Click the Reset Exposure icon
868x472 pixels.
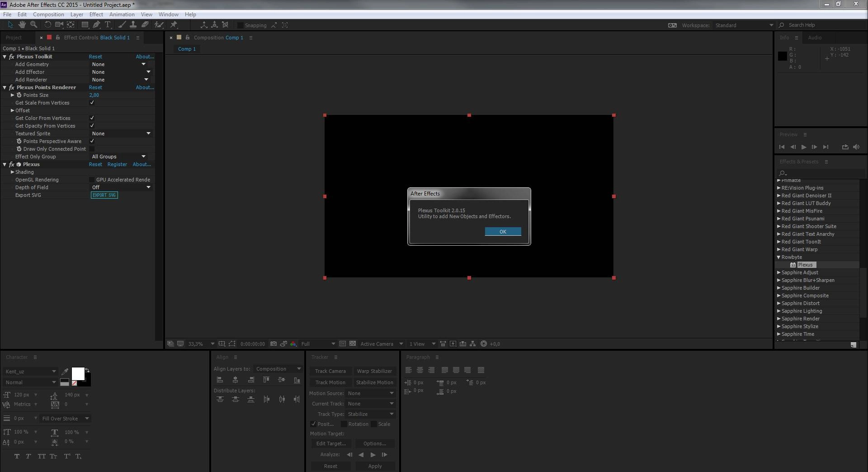[x=483, y=344]
